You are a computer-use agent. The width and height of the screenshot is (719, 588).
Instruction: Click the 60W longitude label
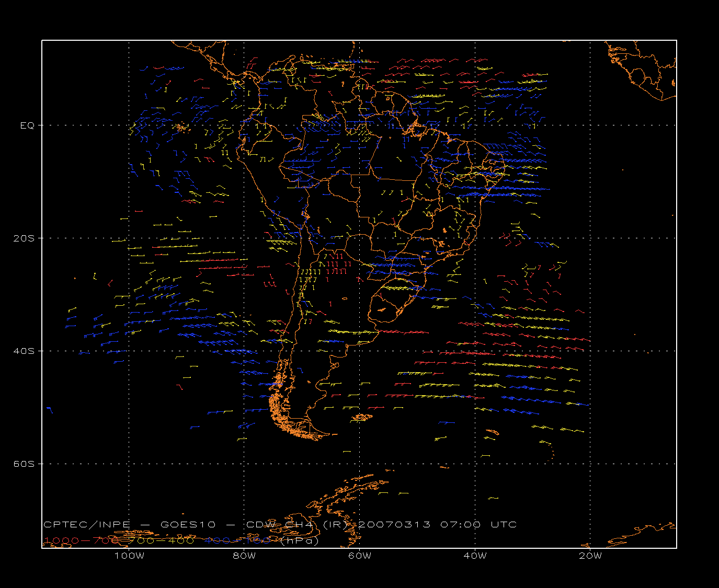point(360,556)
